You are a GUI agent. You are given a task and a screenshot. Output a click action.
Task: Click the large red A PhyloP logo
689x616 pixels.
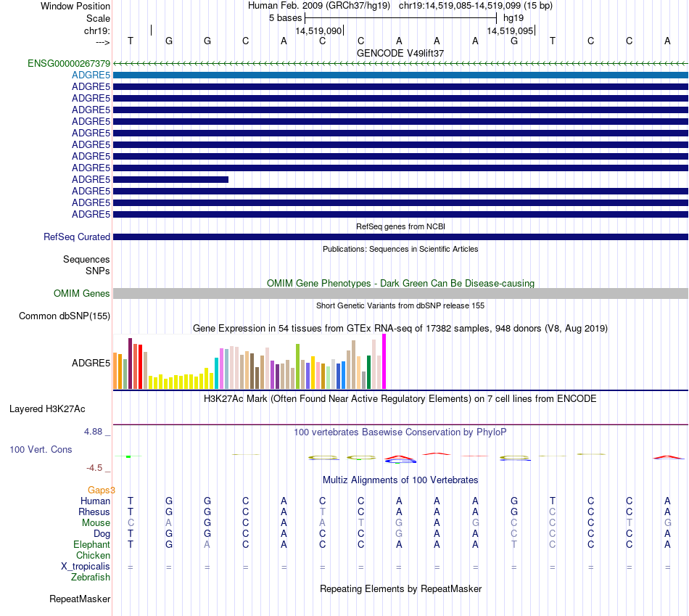399,458
